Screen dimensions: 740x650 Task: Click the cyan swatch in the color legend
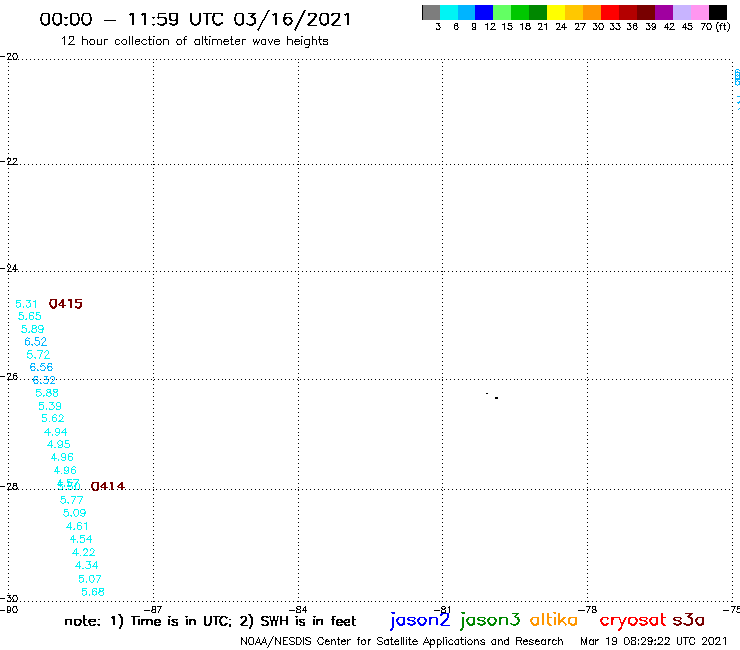[x=449, y=12]
